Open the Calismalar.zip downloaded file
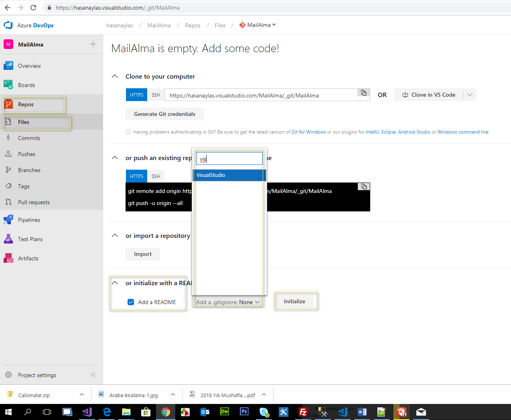 [34, 395]
